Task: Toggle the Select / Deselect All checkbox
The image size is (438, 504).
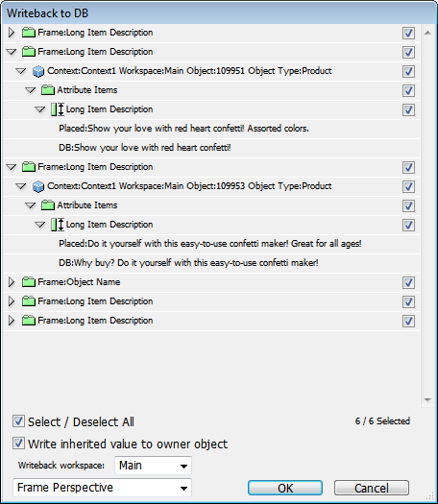Action: click(18, 421)
